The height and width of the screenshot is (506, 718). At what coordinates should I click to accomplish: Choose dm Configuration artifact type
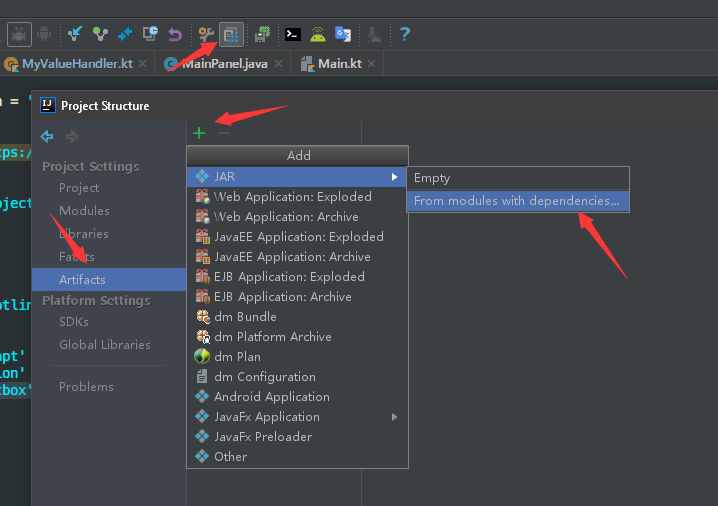(297, 376)
